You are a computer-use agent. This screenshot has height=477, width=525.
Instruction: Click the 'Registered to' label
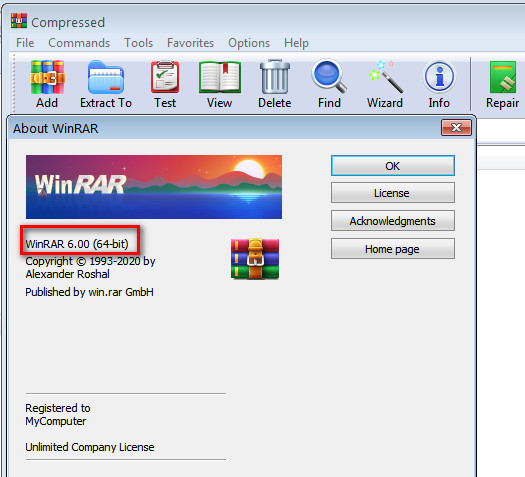tap(58, 408)
